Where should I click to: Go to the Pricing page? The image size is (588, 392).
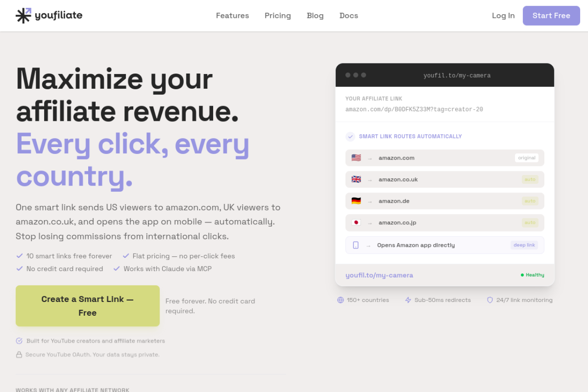(x=278, y=16)
